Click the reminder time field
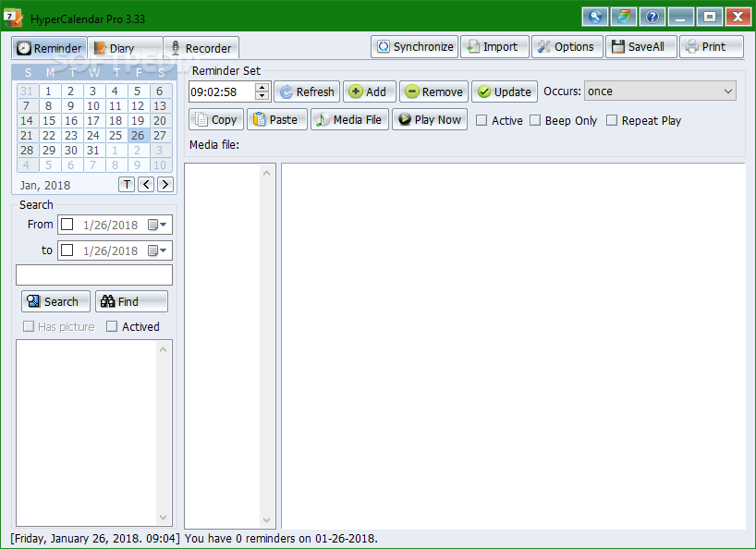This screenshot has height=549, width=756. click(222, 91)
